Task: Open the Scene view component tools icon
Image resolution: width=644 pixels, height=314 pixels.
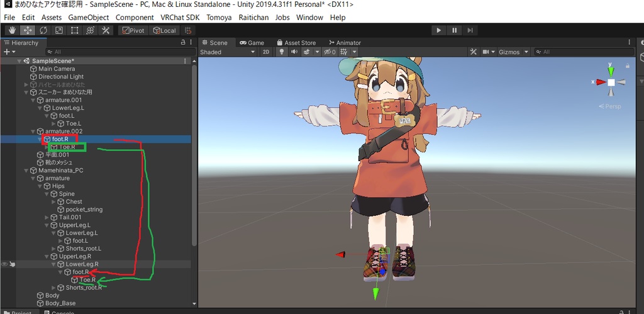Action: click(474, 52)
